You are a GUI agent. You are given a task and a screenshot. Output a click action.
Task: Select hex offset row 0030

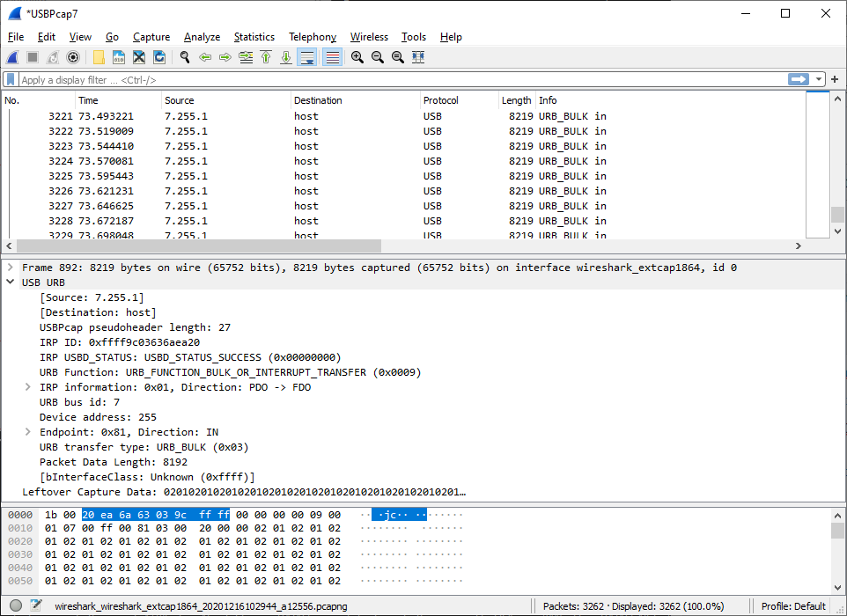[235, 554]
